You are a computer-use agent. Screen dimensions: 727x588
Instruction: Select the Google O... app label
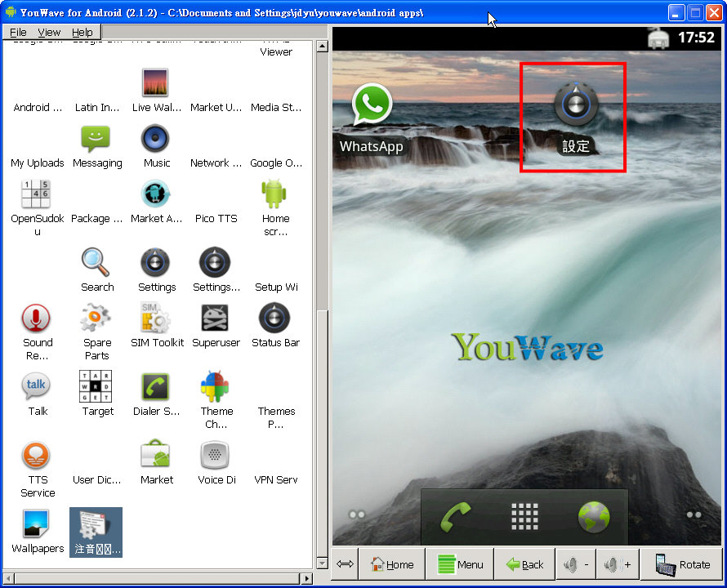(276, 163)
